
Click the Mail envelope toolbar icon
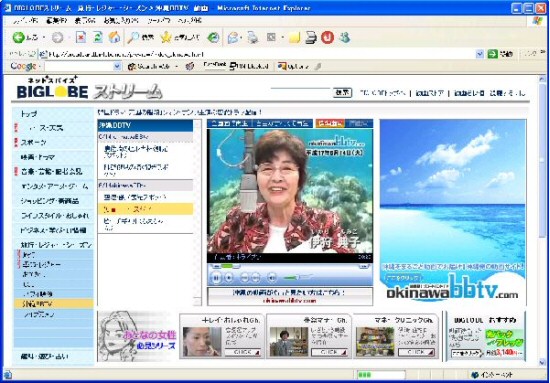tap(233, 38)
